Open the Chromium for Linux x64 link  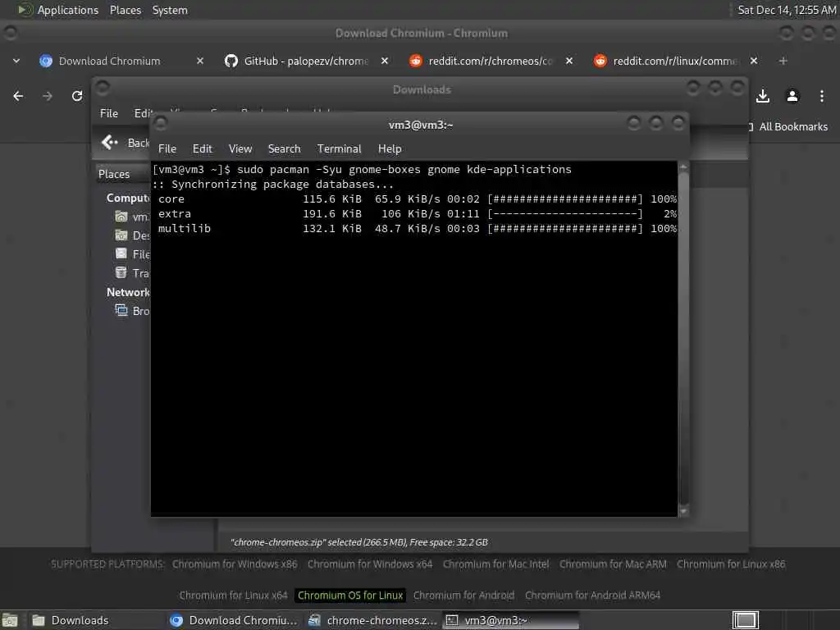pyautogui.click(x=233, y=596)
